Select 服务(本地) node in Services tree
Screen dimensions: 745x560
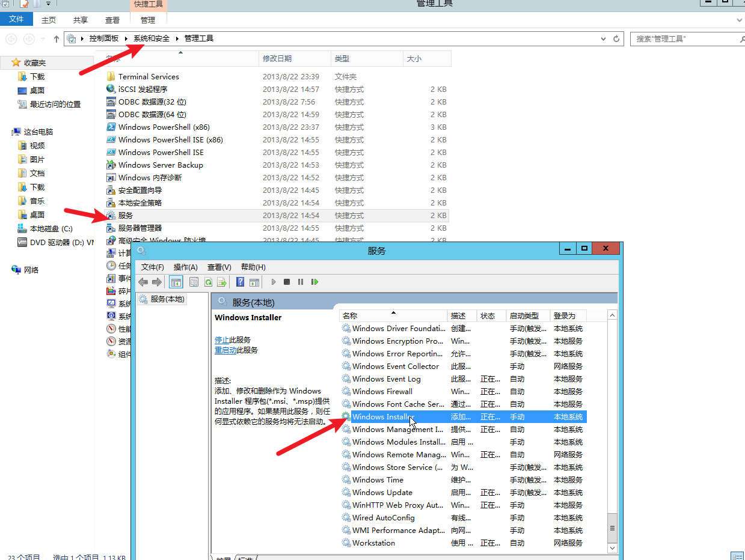coord(162,299)
